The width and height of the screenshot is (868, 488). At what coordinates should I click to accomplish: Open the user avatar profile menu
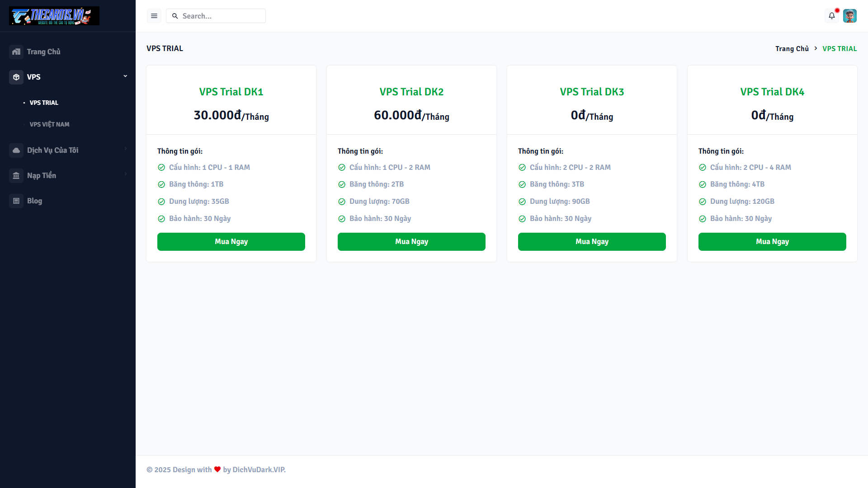850,16
